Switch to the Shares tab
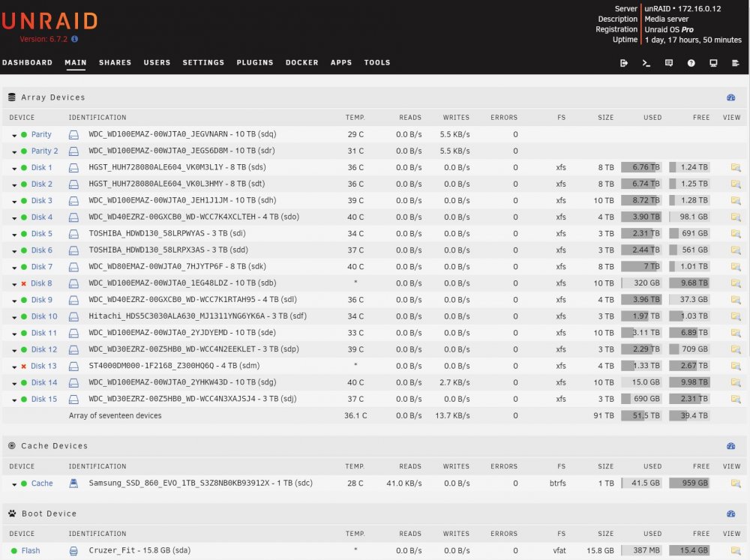 115,63
